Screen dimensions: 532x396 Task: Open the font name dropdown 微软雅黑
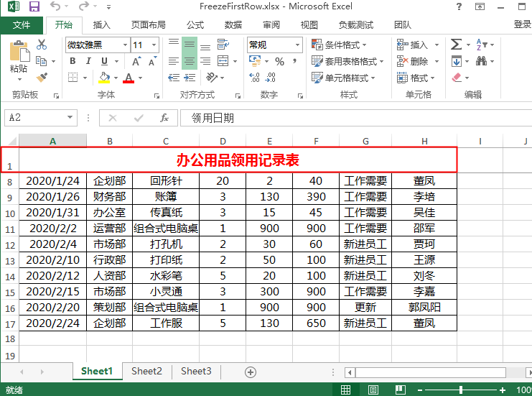[125, 45]
